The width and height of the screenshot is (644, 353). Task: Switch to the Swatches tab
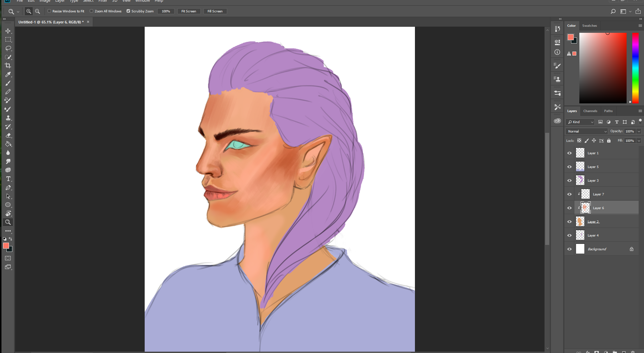point(589,25)
